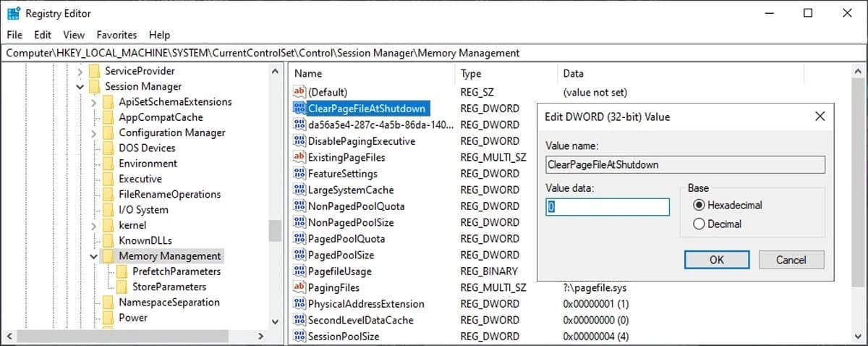Click the DWORD icon beside DisablePagingExecutive

click(x=299, y=141)
